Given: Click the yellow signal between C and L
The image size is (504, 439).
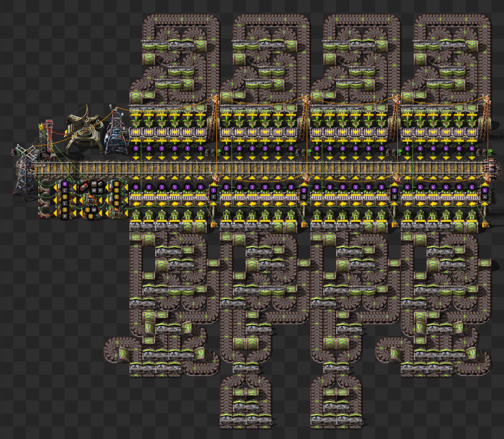Looking at the screenshot, I should (x=65, y=197).
